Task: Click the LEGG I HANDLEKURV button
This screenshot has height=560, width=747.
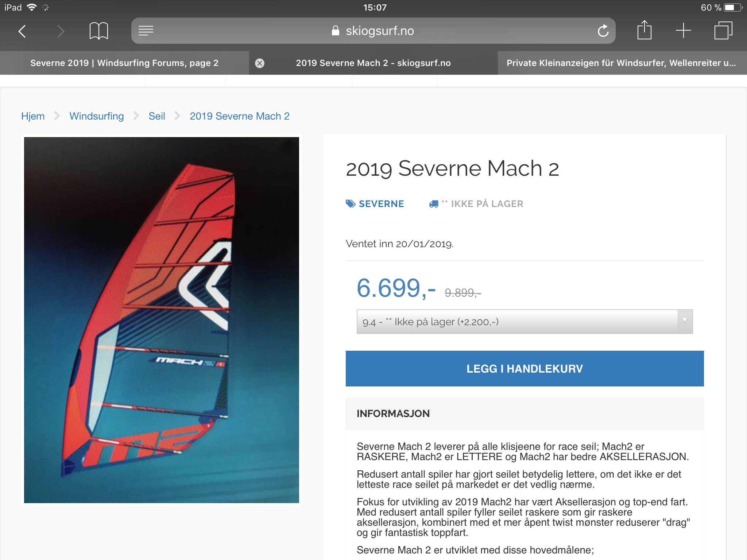Action: click(525, 369)
